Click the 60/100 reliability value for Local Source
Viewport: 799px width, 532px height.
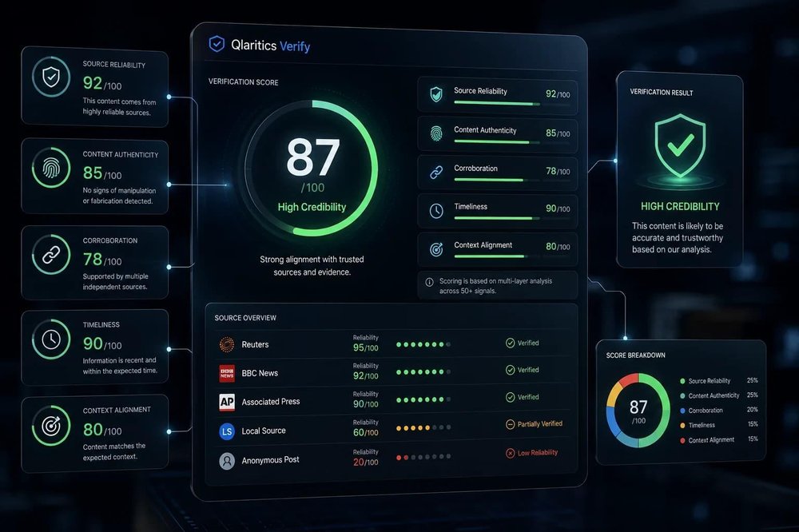tap(366, 432)
